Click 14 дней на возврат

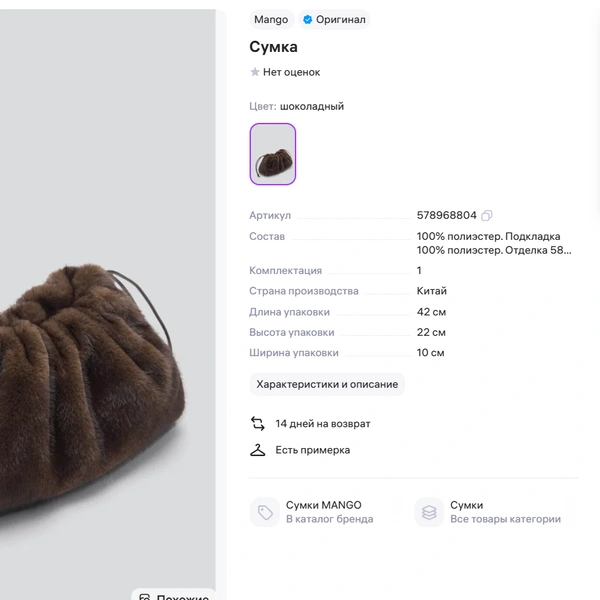(x=323, y=424)
